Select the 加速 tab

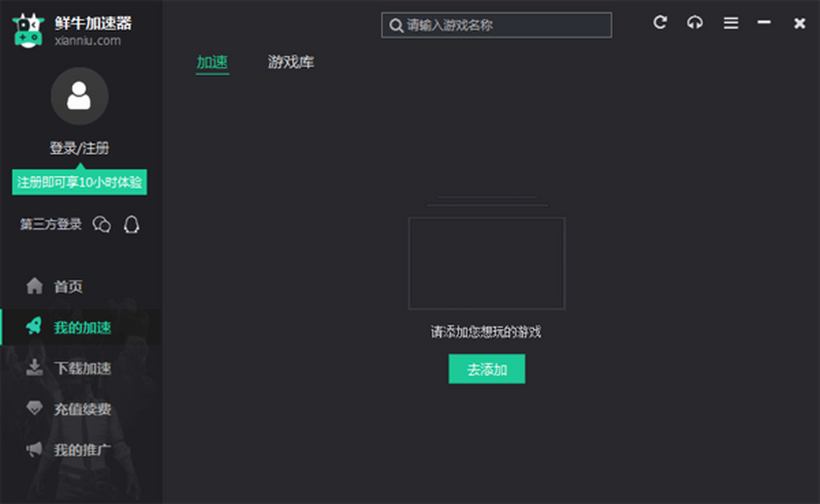pyautogui.click(x=212, y=63)
